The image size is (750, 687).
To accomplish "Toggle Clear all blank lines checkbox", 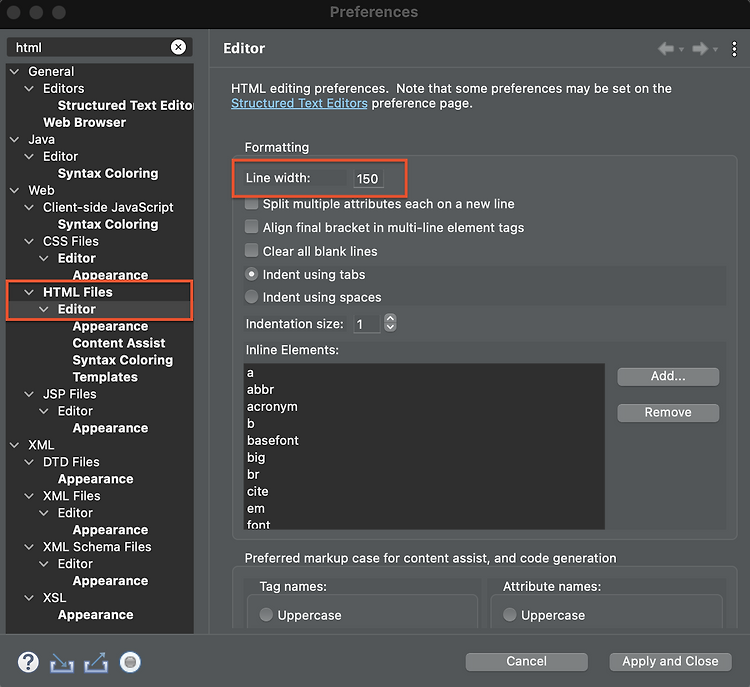I will pos(251,250).
